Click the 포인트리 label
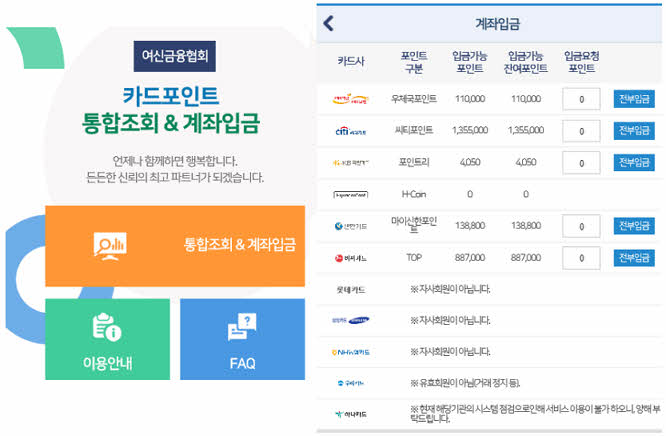This screenshot has height=436, width=666. coord(414,162)
